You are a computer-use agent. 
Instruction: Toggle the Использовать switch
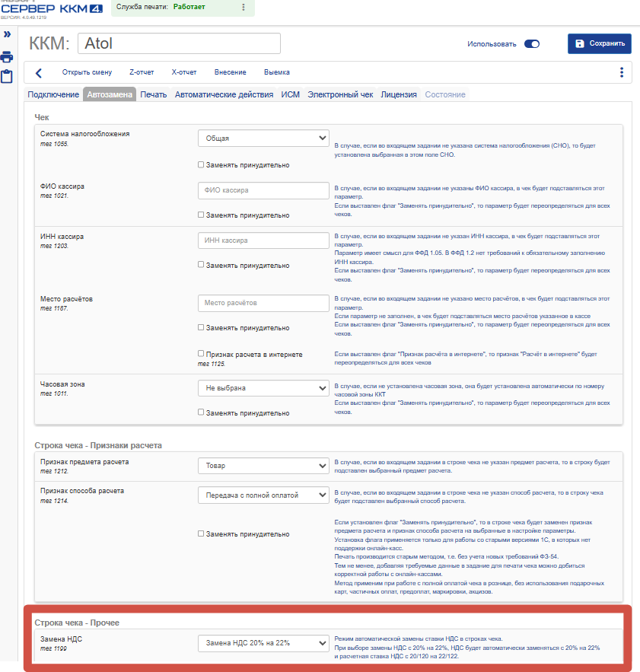(532, 43)
